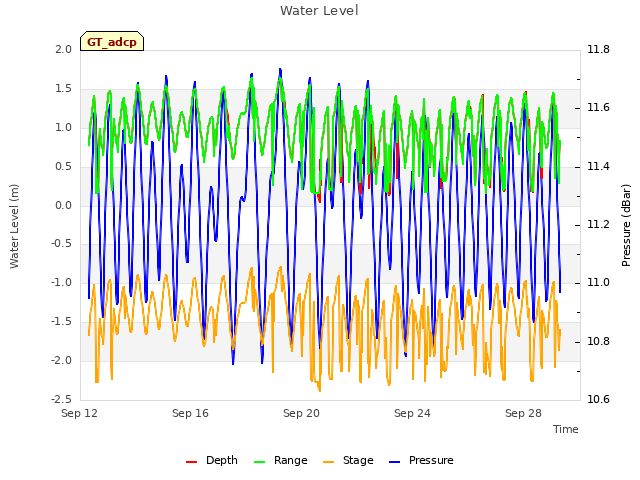This screenshot has height=480, width=640.
Task: Click the -1.0 left axis tick label
Action: click(x=61, y=282)
